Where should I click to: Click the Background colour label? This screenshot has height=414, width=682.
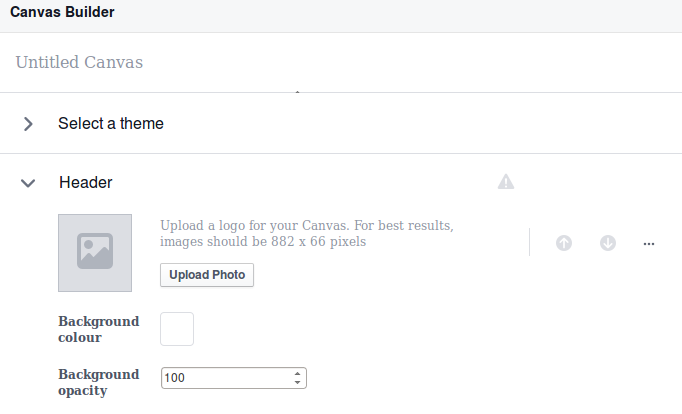point(98,329)
